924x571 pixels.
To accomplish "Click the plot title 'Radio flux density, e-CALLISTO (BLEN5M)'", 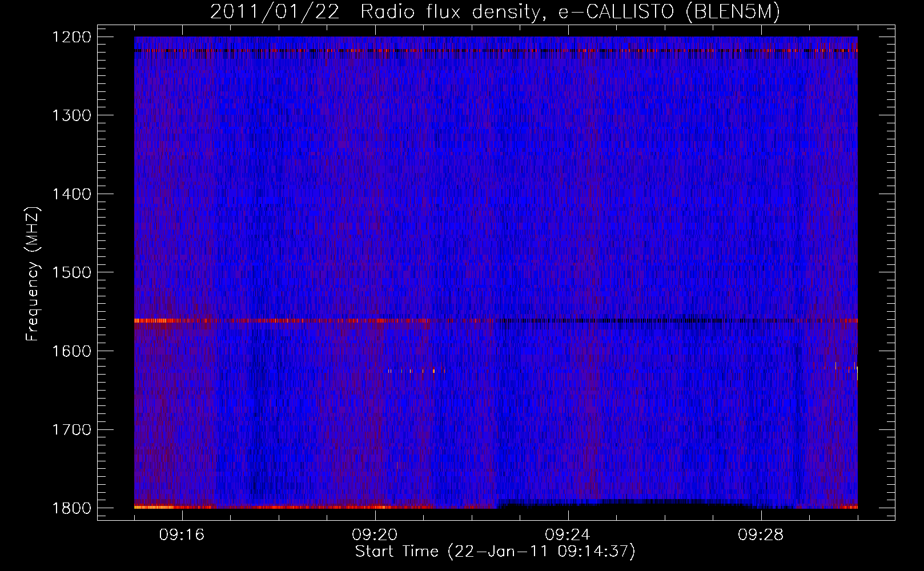I will pyautogui.click(x=570, y=12).
